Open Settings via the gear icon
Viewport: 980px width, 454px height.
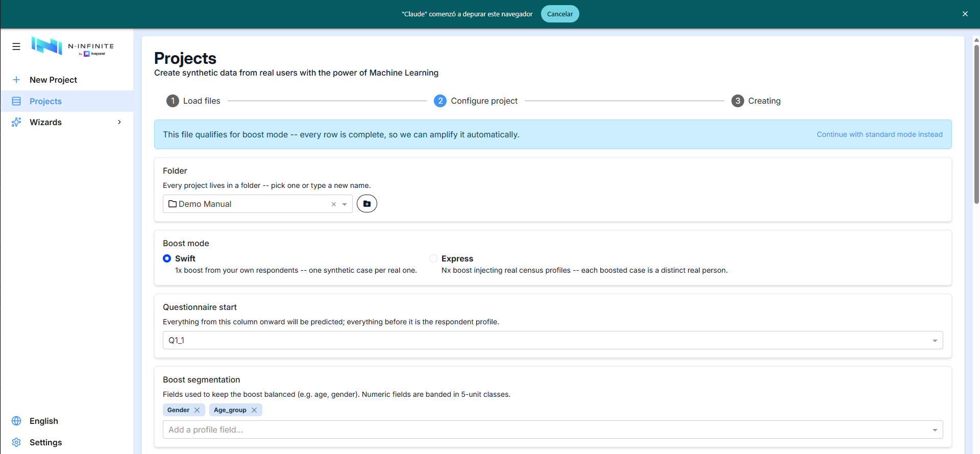pyautogui.click(x=16, y=442)
